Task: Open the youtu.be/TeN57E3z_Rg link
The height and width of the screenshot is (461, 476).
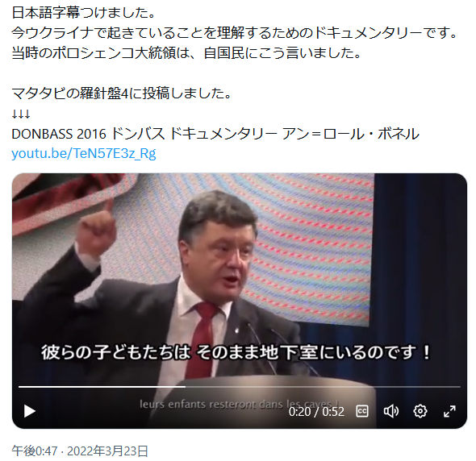Action: tap(84, 153)
